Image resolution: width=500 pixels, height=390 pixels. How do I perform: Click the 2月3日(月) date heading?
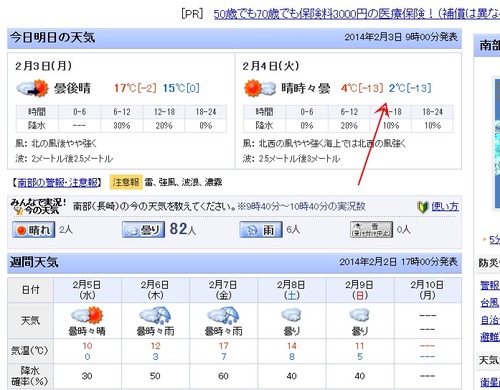point(43,66)
